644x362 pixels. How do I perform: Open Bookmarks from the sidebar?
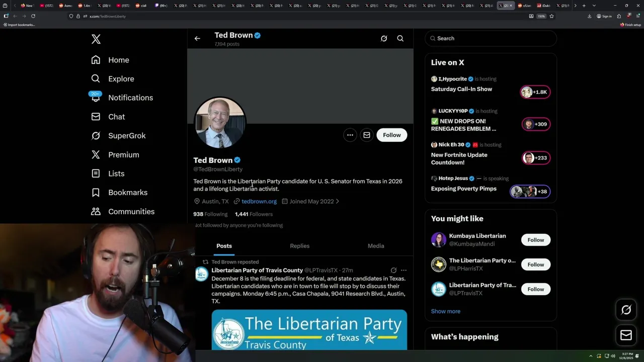tap(119, 193)
